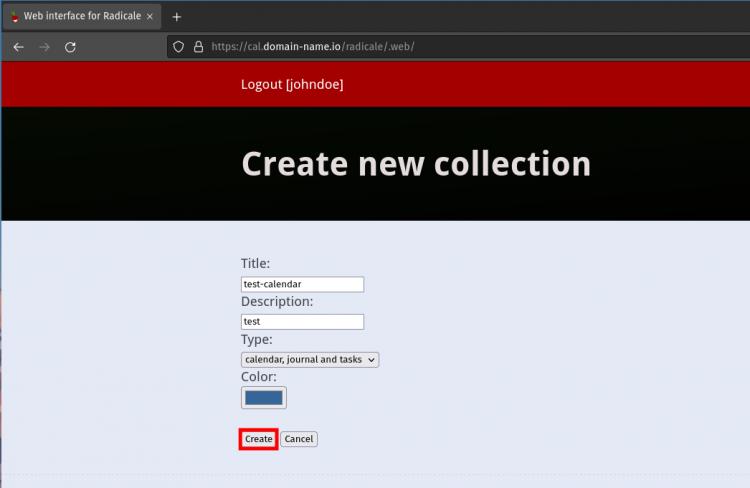Focus the Description field containing 'test'
Screen dimensions: 750x488
[302, 322]
